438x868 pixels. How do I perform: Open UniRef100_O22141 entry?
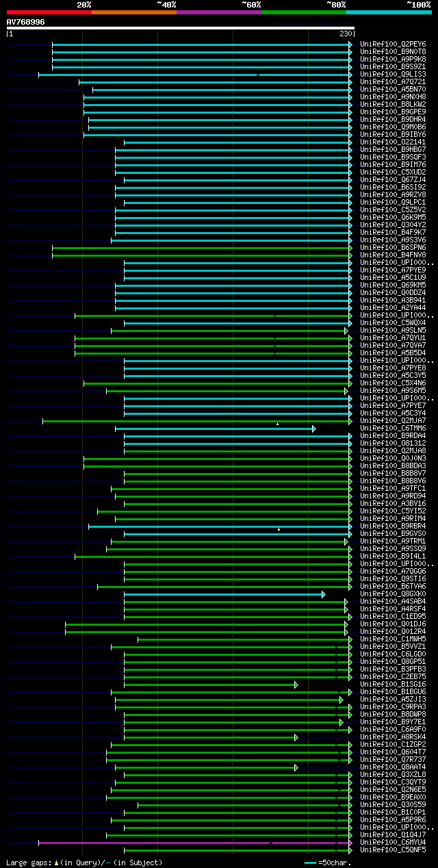(x=393, y=142)
